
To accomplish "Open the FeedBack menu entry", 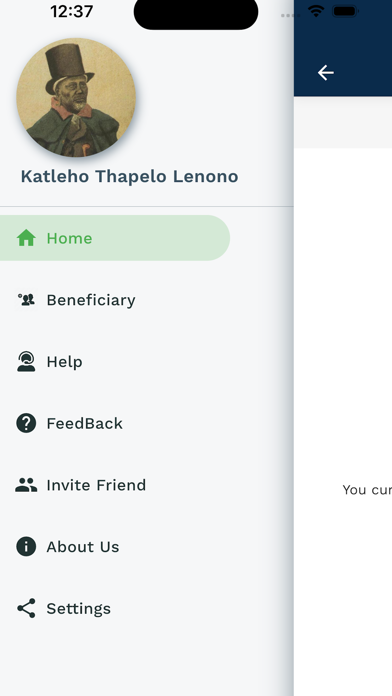I will click(x=115, y=423).
